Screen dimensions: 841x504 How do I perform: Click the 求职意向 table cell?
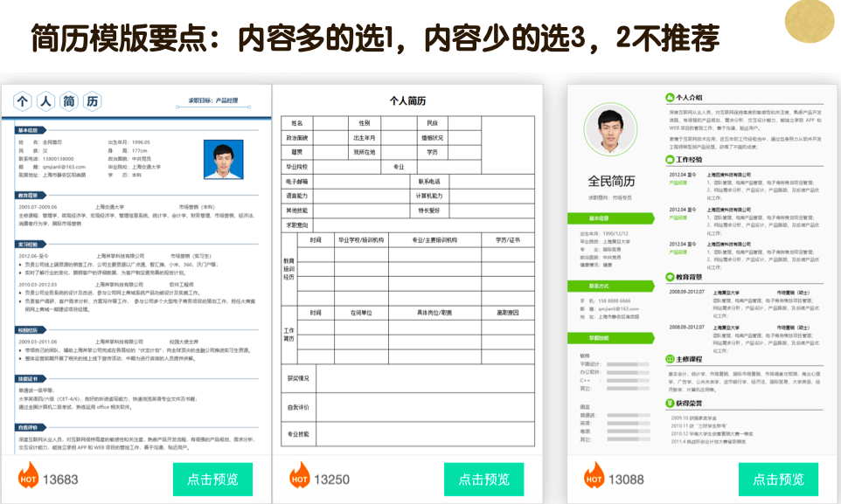point(297,225)
